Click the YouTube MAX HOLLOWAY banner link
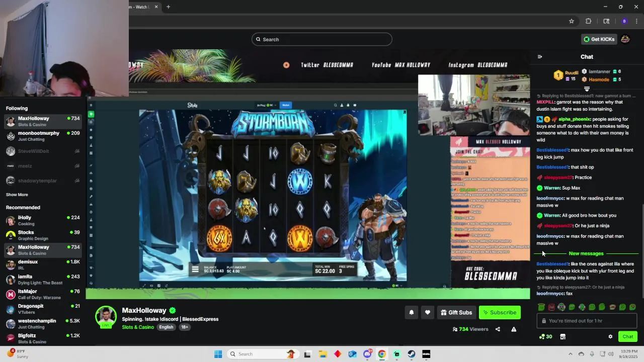 [x=401, y=65]
